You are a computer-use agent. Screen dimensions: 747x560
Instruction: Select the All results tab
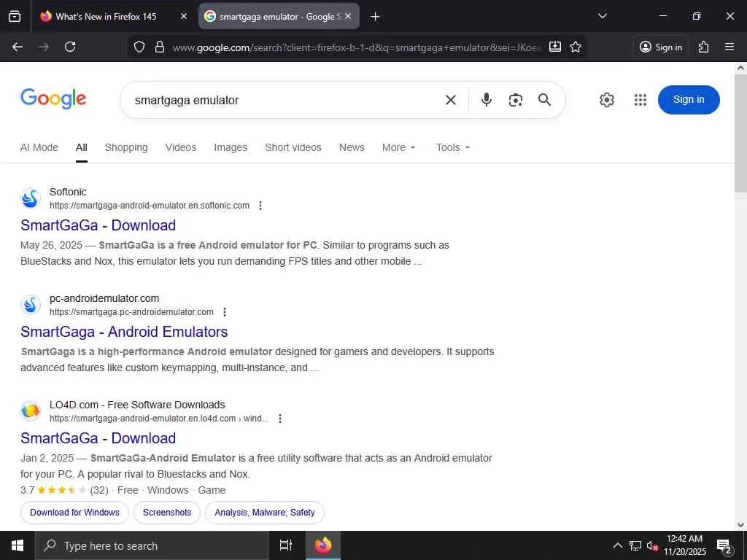pyautogui.click(x=82, y=147)
